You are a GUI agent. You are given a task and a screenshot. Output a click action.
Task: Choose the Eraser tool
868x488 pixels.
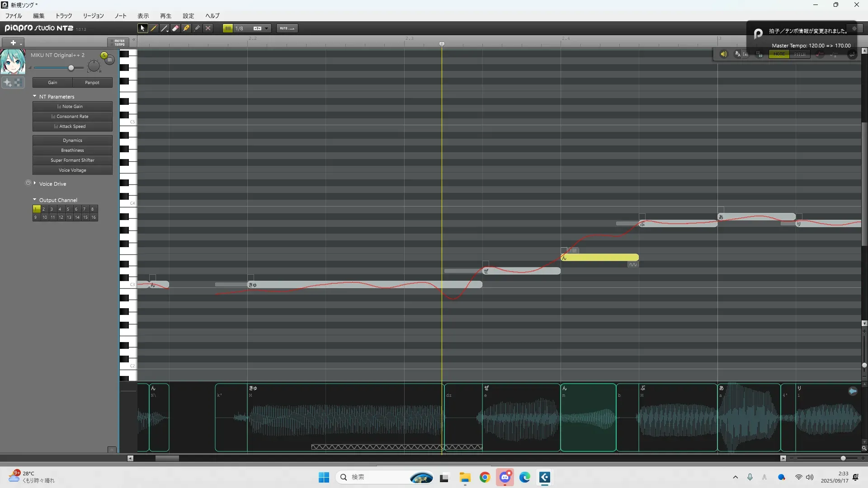175,28
